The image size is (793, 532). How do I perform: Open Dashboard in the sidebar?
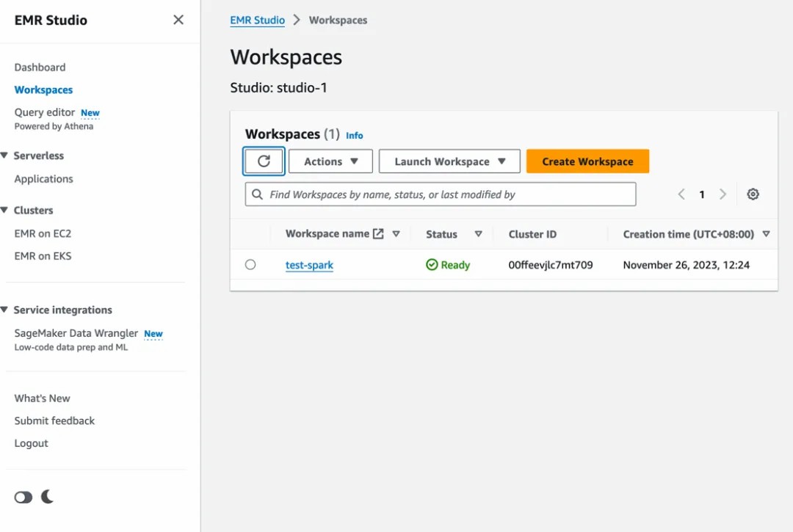click(40, 67)
